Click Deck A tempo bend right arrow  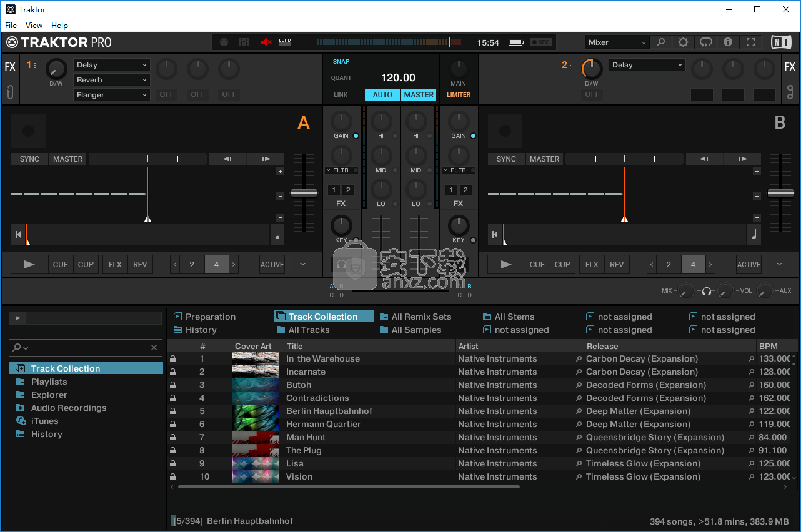click(266, 159)
